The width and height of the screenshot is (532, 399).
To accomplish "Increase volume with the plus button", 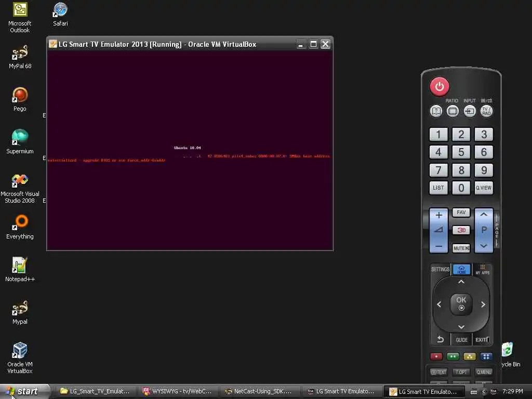I will (438, 216).
